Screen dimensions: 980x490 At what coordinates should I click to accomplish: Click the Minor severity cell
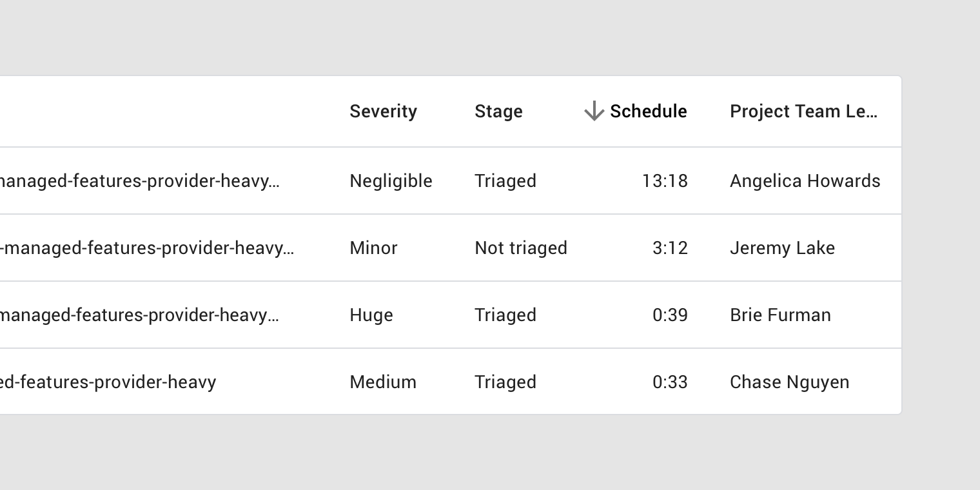tap(373, 248)
